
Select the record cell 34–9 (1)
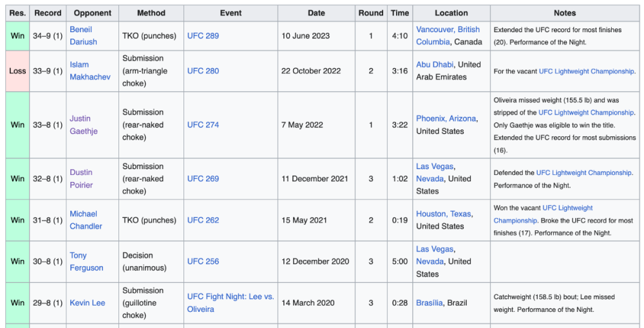[48, 35]
